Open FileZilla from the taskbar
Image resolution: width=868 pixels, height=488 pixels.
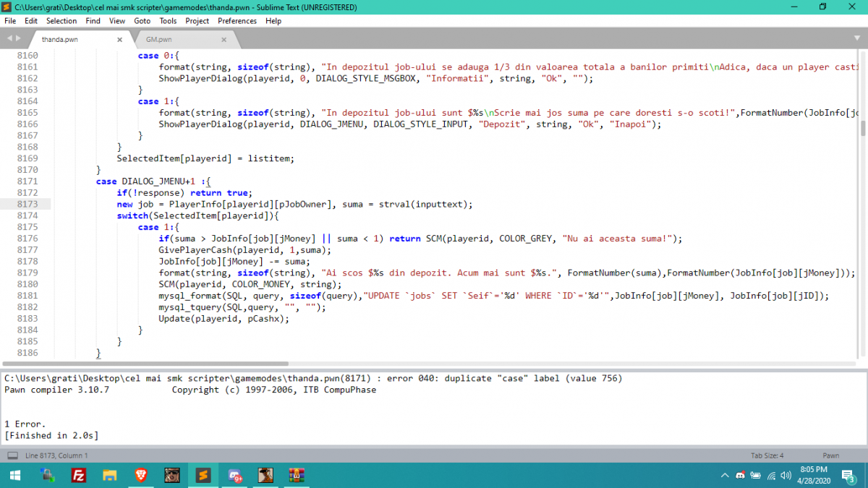79,475
